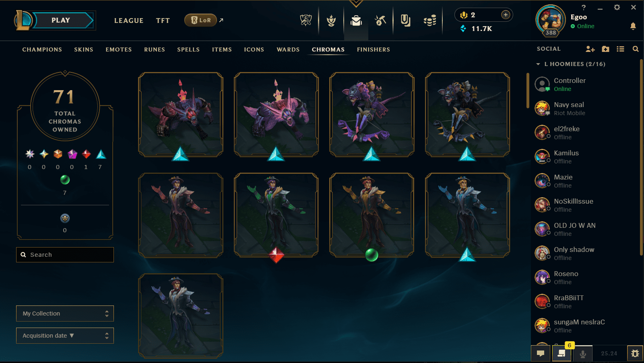Toggle the missions tracker with badge 6
Viewport: 644px width, 363px height.
561,353
